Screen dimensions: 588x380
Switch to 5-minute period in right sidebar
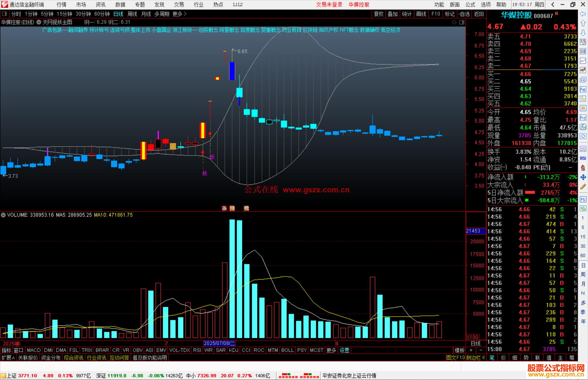coord(583,227)
